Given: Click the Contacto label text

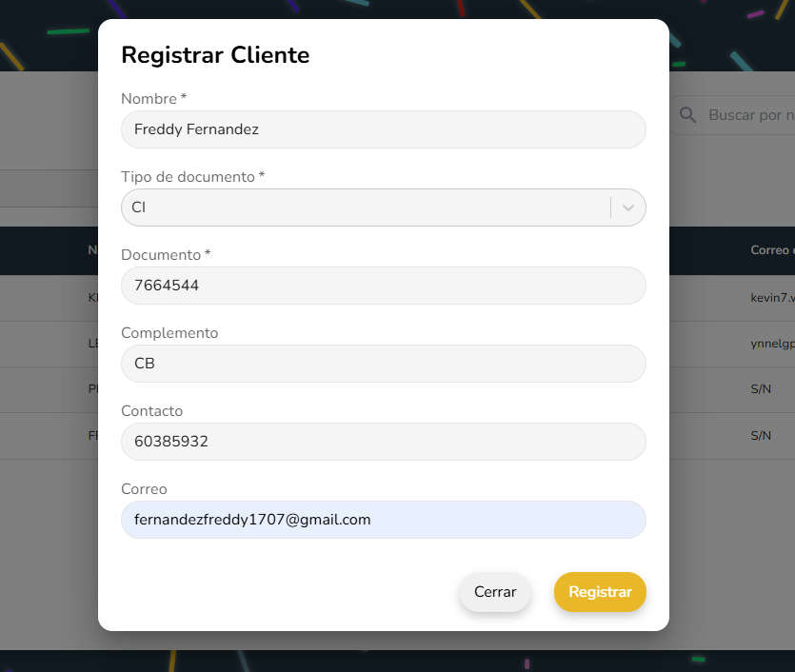Looking at the screenshot, I should point(152,411).
